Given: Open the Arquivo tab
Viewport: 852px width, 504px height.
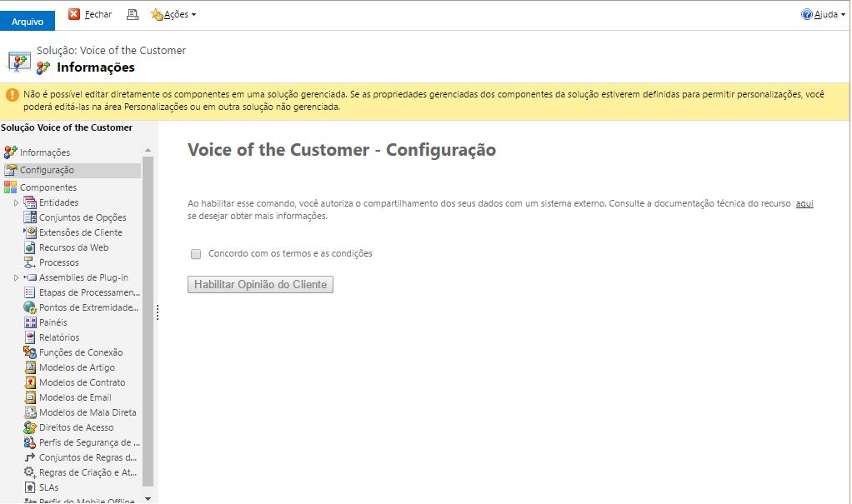Looking at the screenshot, I should click(28, 21).
